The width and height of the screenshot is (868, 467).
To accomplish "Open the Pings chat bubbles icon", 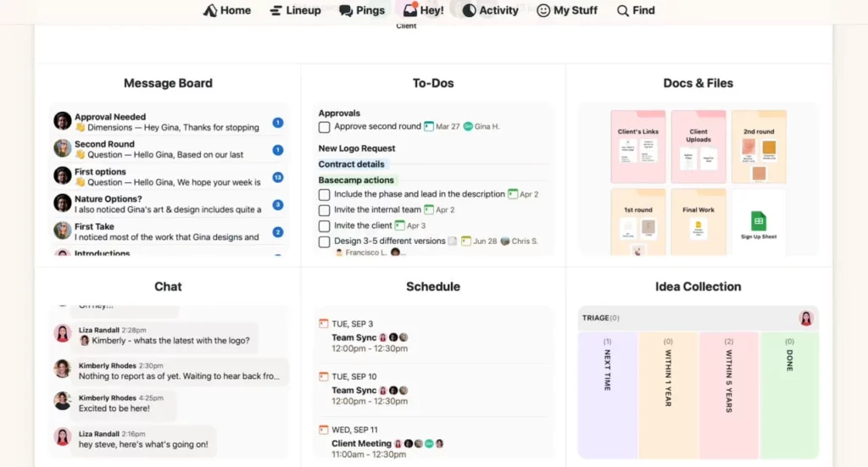I will [x=346, y=10].
